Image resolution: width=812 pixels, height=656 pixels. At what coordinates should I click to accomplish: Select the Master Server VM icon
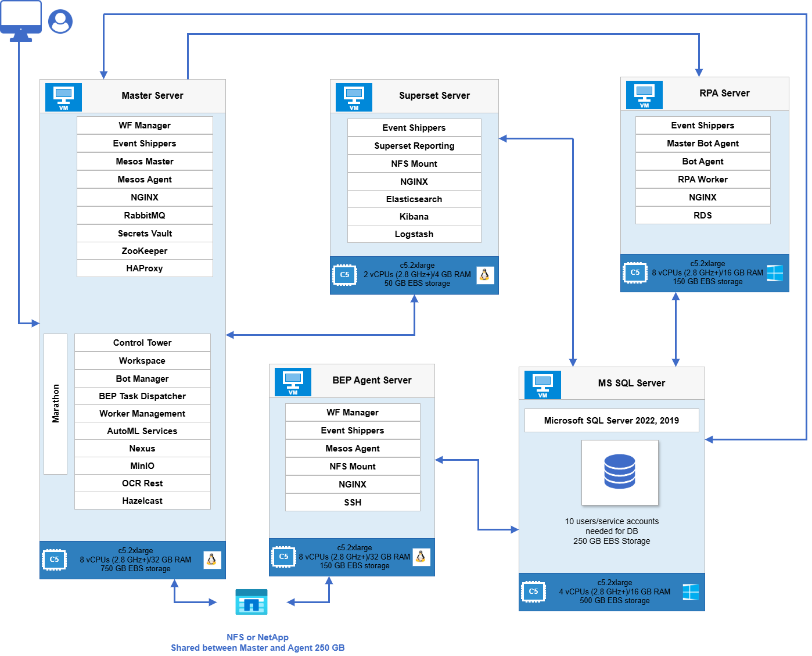pos(63,97)
